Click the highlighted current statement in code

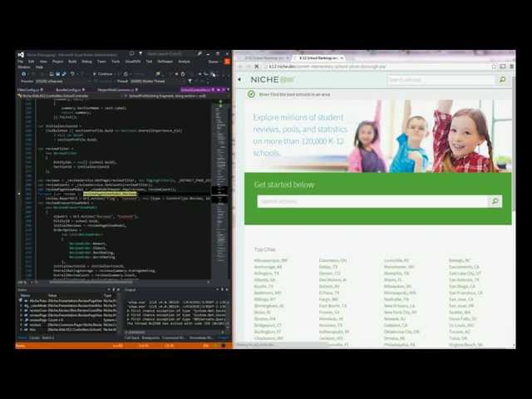pos(110,194)
